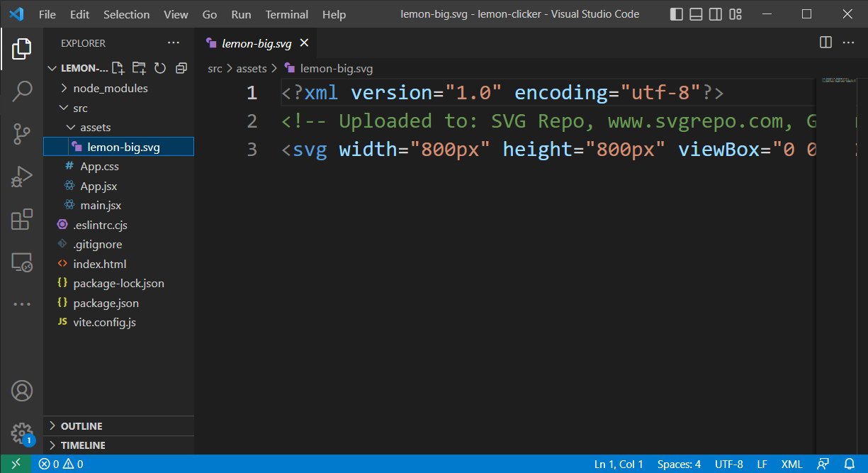Expand the TIMELINE section
The image size is (868, 473).
(x=118, y=445)
